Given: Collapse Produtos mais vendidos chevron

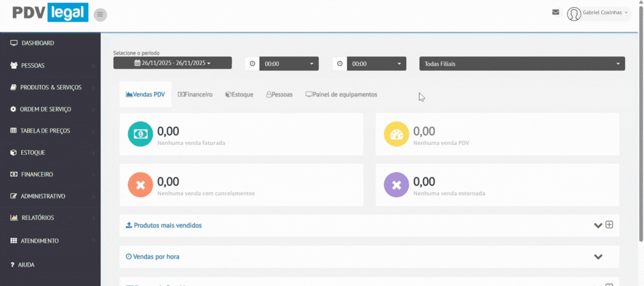Looking at the screenshot, I should (598, 225).
